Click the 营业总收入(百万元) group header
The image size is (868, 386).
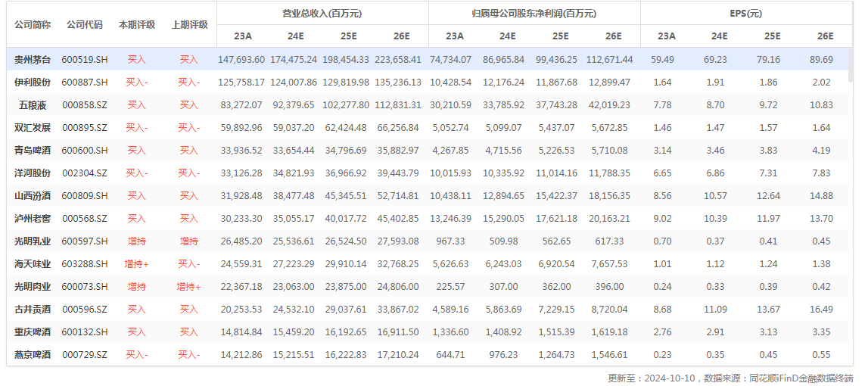(x=322, y=14)
